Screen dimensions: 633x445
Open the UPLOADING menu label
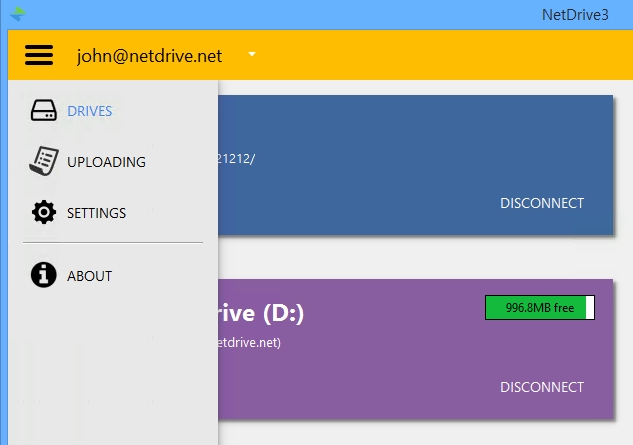pos(106,162)
